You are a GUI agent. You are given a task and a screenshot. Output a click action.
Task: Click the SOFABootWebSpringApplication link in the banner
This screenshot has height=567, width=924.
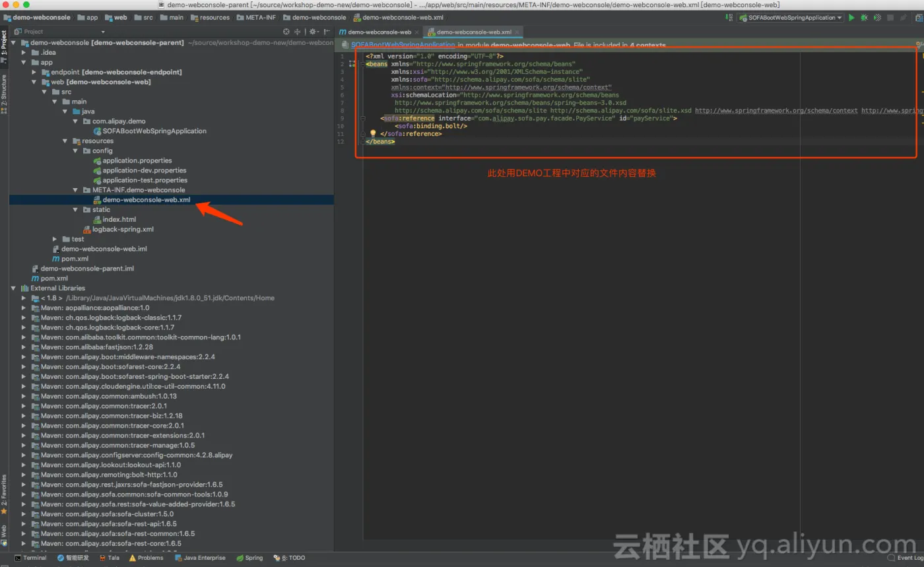click(x=403, y=45)
